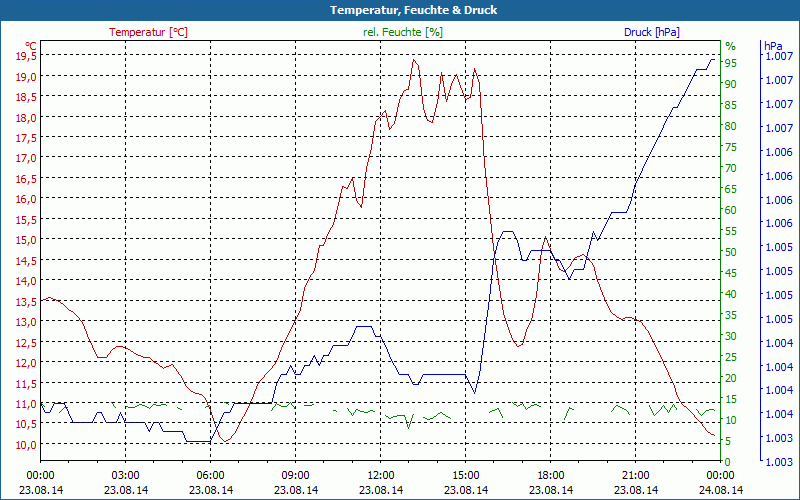Click the green '25' humidity axis value
Viewport: 800px width, 500px height.
pyautogui.click(x=731, y=357)
